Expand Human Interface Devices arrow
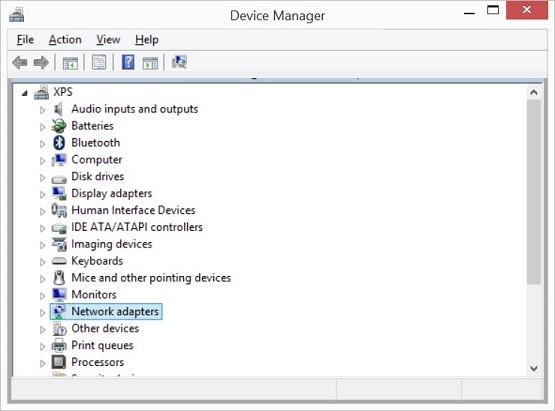555x411 pixels. click(42, 211)
